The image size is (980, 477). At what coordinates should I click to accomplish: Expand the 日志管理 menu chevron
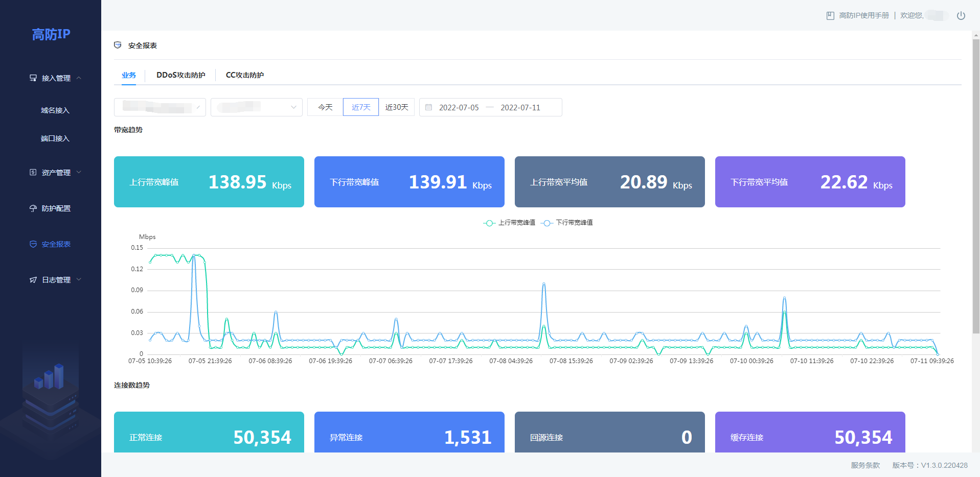click(x=79, y=280)
